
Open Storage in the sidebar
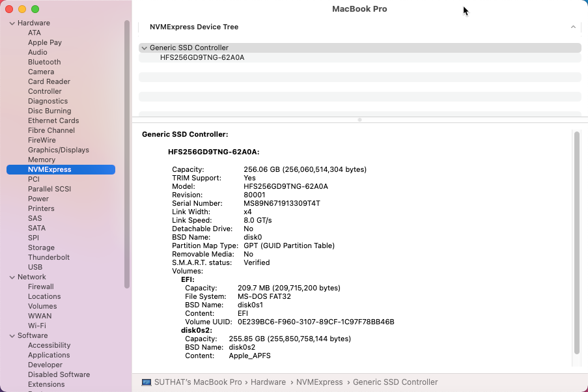41,247
